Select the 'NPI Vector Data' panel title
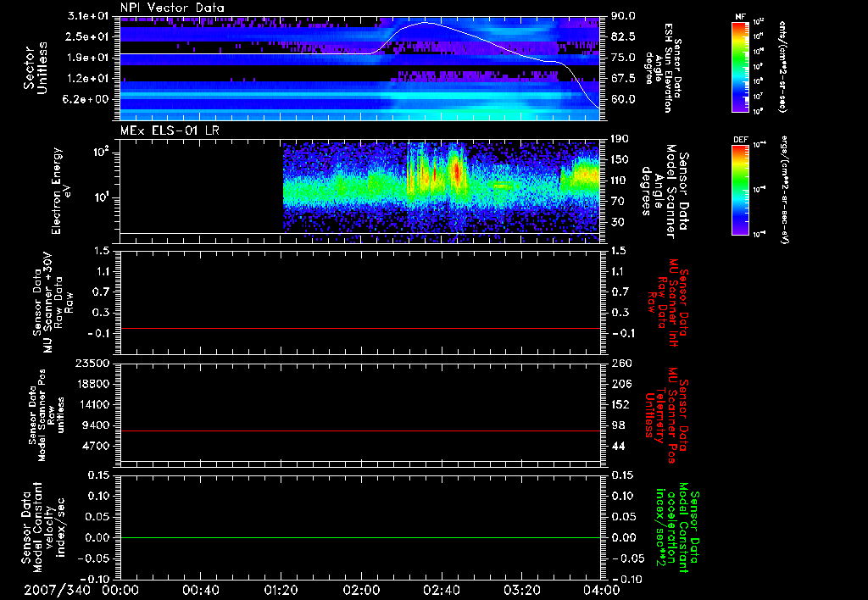Viewport: 868px width, 600px height. click(172, 8)
